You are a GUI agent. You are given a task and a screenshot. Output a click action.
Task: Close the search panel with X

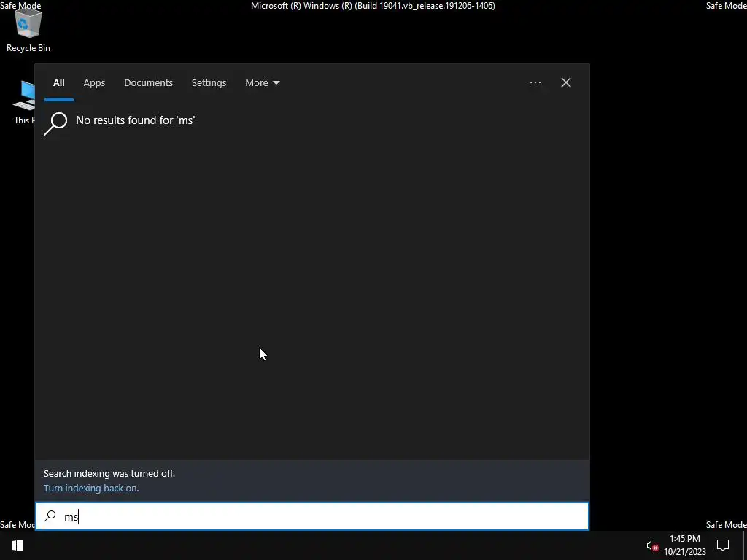tap(566, 82)
